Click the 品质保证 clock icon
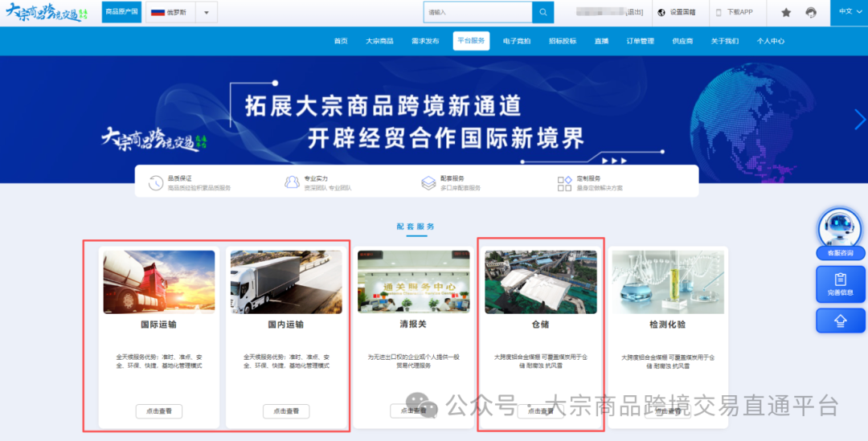Viewport: 868px width, 441px height. pos(156,183)
